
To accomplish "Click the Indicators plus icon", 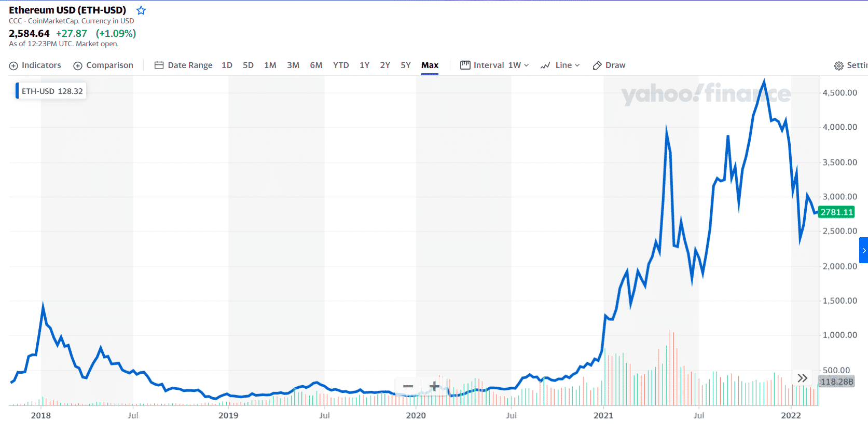I will point(13,66).
